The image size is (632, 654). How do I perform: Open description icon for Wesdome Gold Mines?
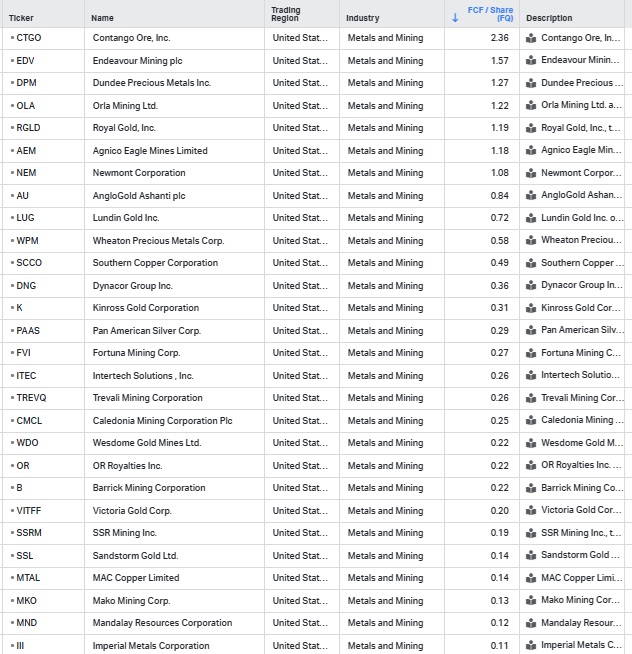click(531, 443)
